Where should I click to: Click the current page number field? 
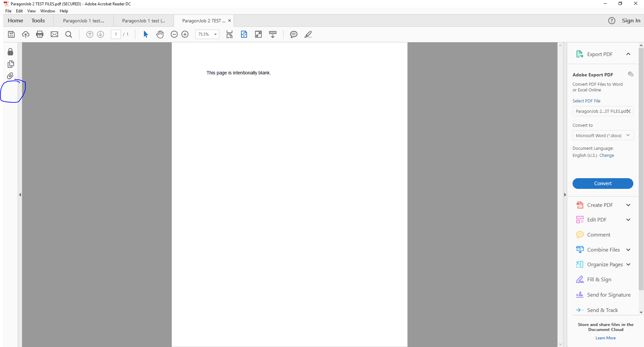[x=116, y=34]
